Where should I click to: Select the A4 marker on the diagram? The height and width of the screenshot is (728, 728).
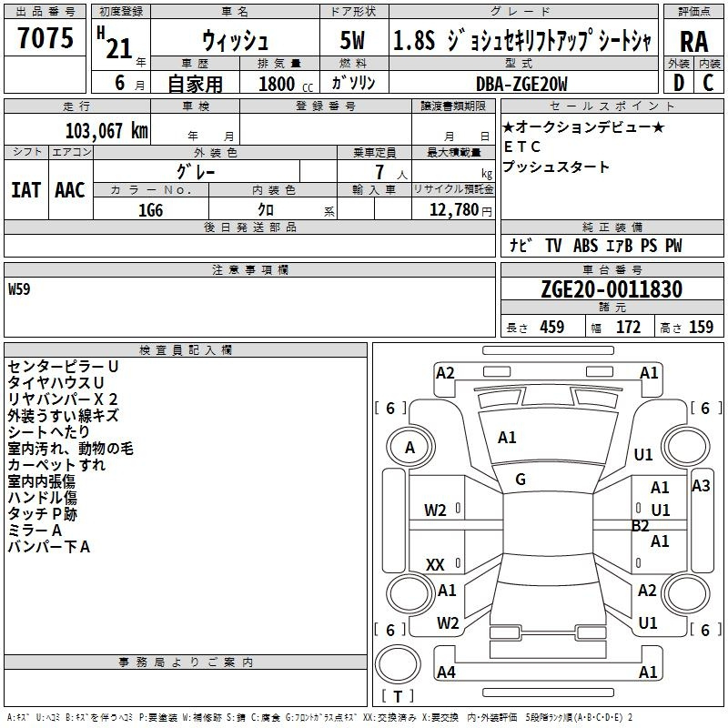pos(445,672)
